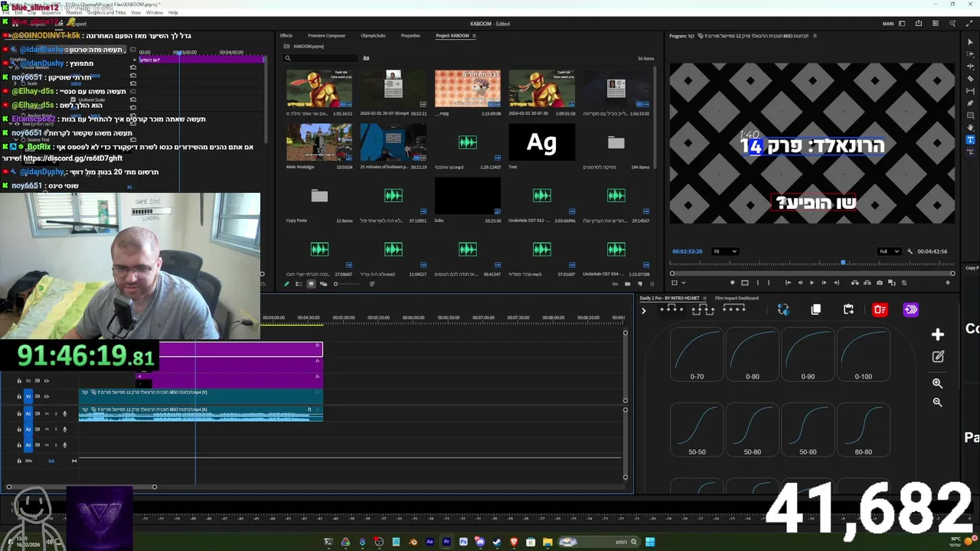The width and height of the screenshot is (980, 551).
Task: Mute audio track A2
Action: coord(47,429)
